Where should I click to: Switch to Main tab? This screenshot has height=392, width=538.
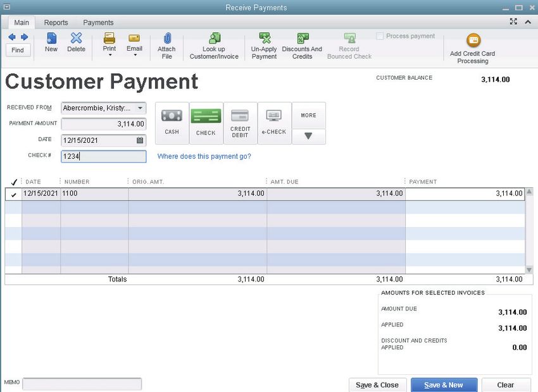click(x=22, y=23)
